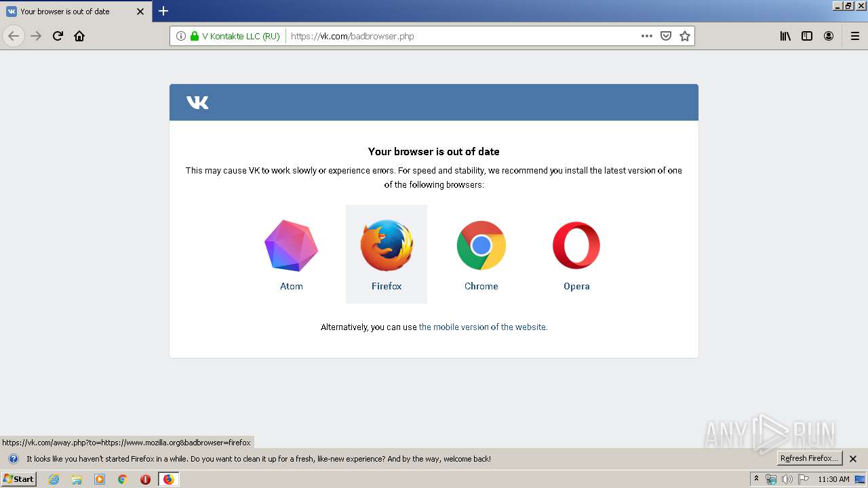868x488 pixels.
Task: Click the show desktop tray button
Action: tap(861, 479)
